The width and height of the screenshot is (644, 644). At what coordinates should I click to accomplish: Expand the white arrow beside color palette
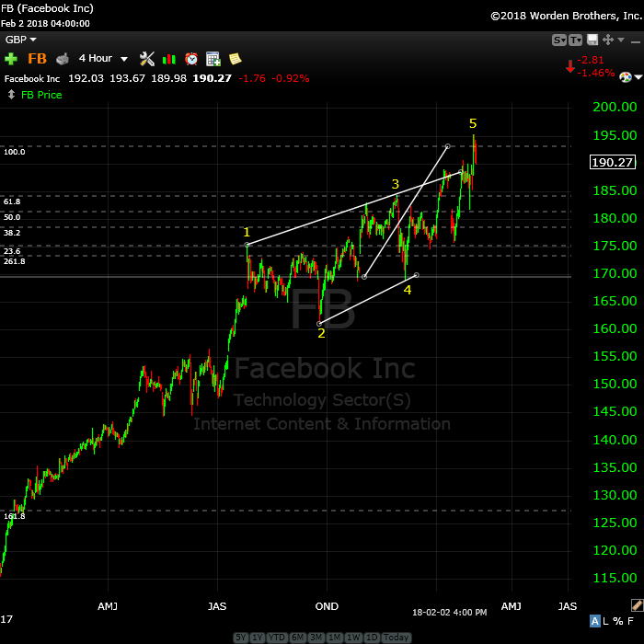[638, 76]
